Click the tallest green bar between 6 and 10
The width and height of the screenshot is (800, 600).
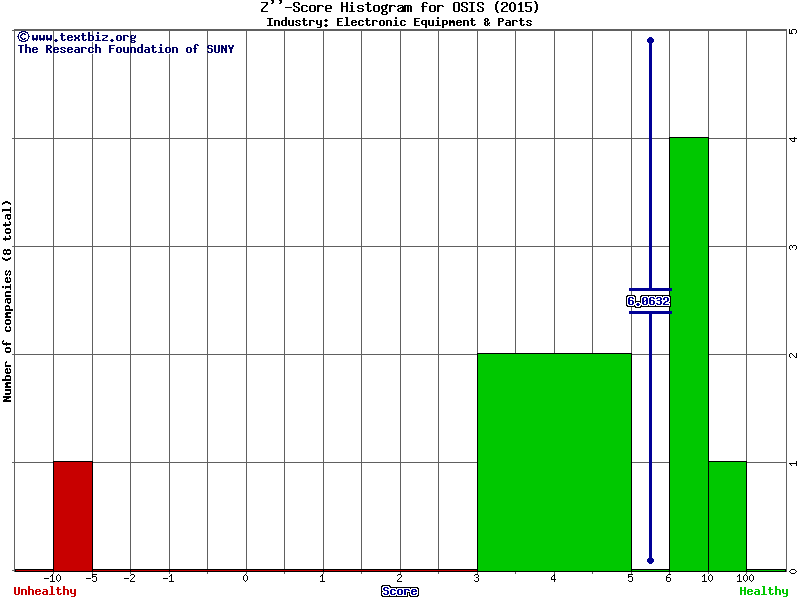pyautogui.click(x=689, y=354)
